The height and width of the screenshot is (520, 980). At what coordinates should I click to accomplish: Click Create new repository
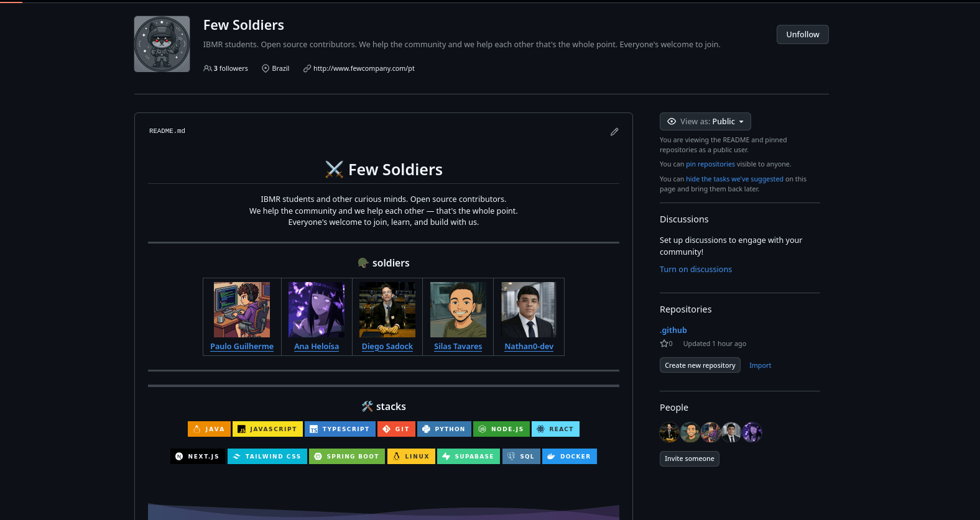pos(700,365)
